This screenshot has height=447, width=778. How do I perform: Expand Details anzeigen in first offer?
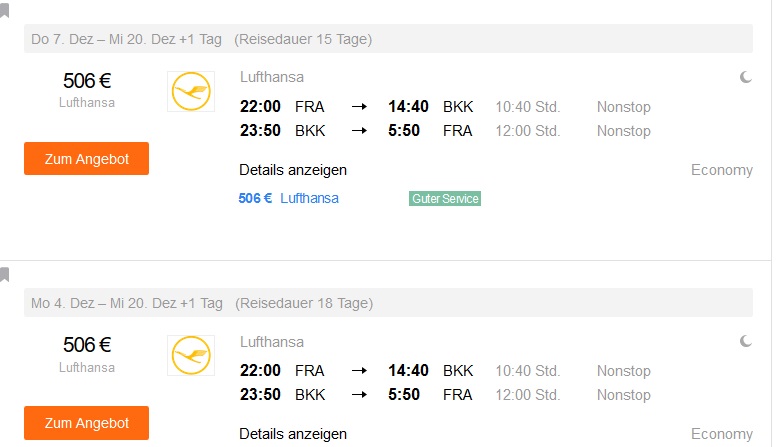[293, 170]
